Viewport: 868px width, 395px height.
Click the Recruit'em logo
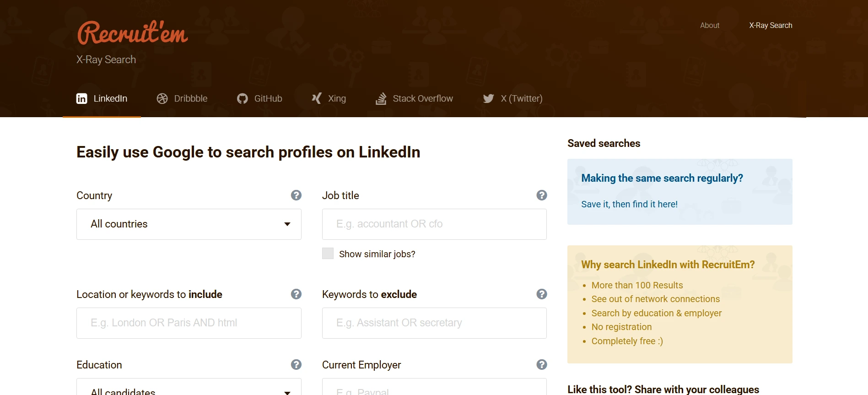point(133,33)
